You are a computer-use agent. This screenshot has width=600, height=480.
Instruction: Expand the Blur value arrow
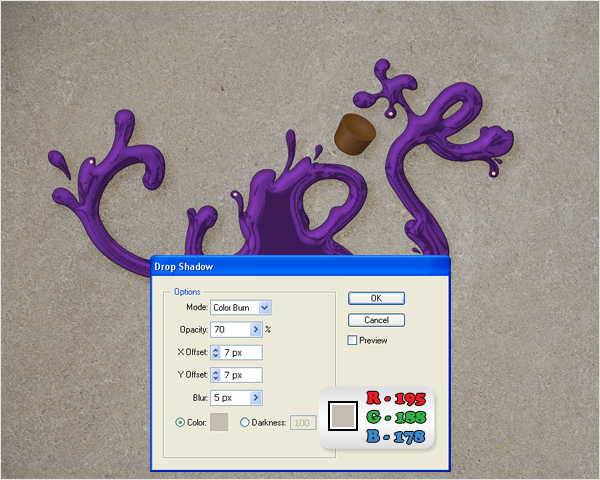pyautogui.click(x=256, y=398)
